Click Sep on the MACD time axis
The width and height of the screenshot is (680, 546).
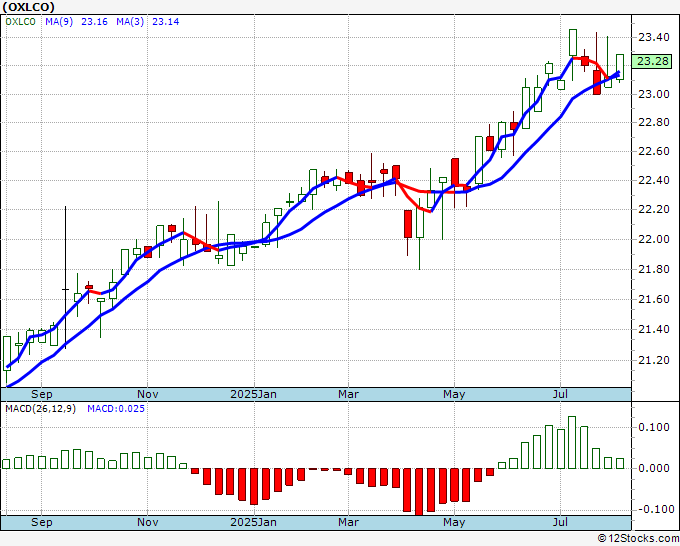42,522
